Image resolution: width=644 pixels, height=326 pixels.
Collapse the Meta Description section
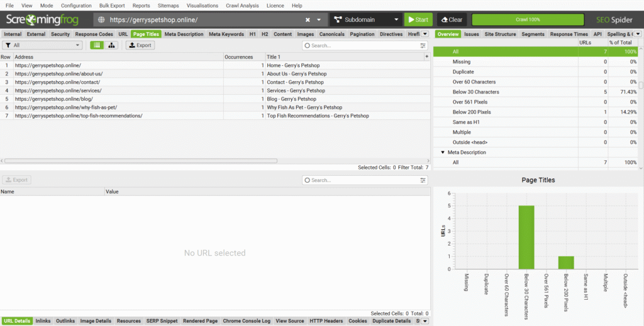(443, 153)
